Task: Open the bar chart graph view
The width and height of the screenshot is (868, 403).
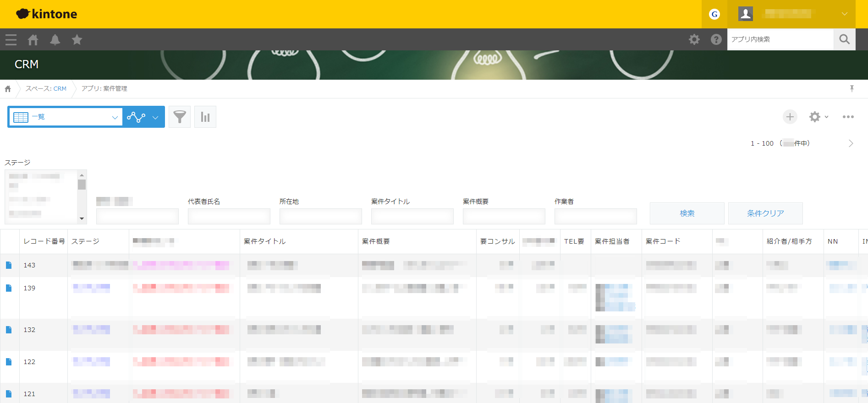Action: (x=205, y=117)
